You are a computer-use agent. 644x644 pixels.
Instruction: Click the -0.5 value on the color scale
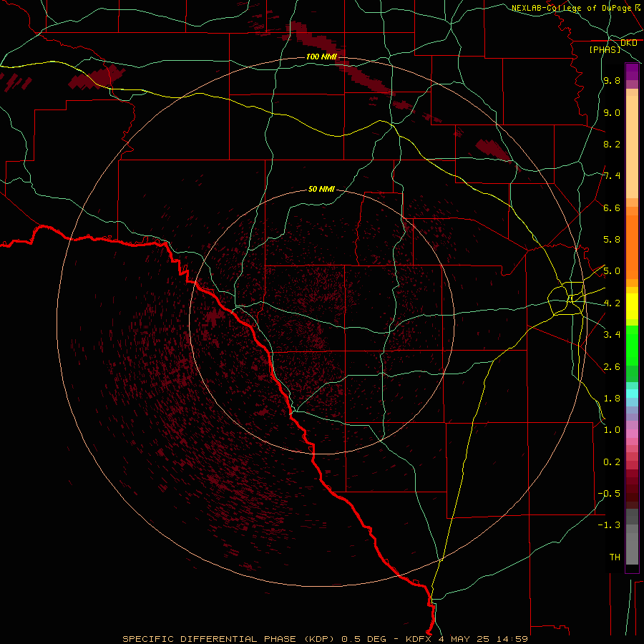click(x=609, y=494)
